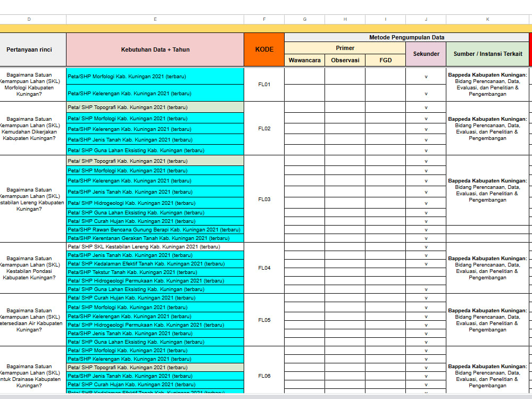Select column K header

[487, 19]
